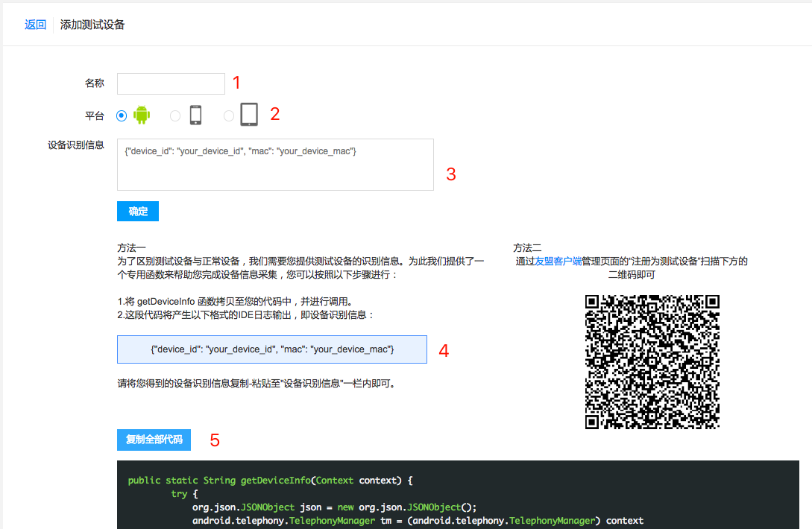
Task: Click the step '2.这段代码将产生' instruction line
Action: [246, 314]
